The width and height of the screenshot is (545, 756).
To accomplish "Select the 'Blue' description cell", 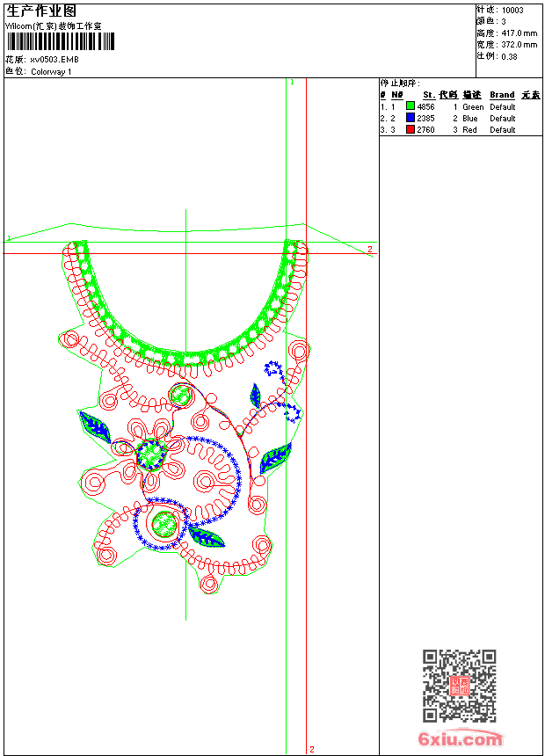I will [470, 118].
